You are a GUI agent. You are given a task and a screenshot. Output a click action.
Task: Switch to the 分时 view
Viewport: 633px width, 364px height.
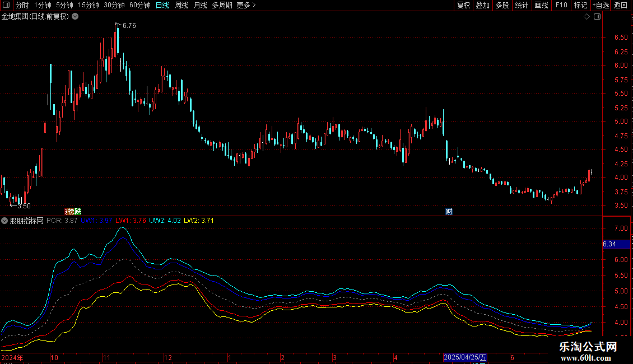click(x=22, y=5)
